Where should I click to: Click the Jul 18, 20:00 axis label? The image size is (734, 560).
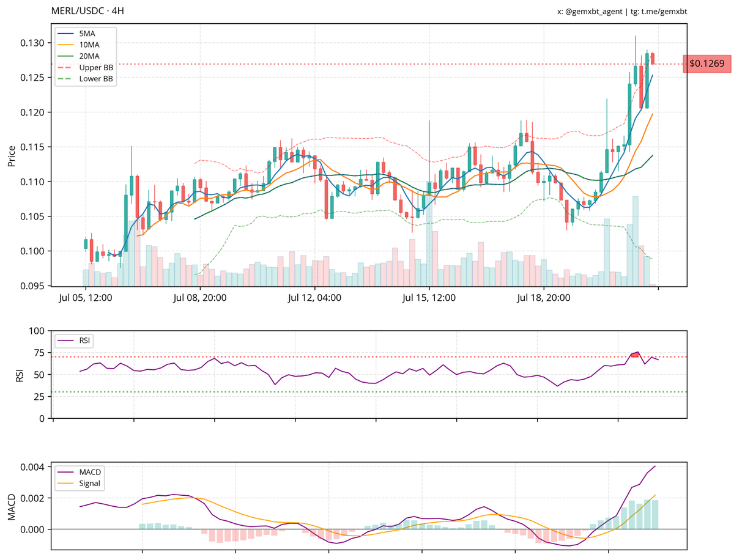coord(543,298)
